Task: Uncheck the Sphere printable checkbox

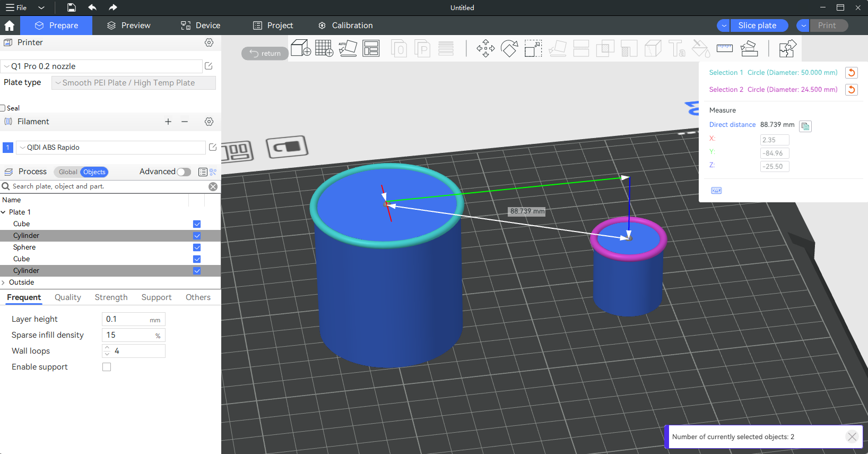Action: click(x=197, y=247)
